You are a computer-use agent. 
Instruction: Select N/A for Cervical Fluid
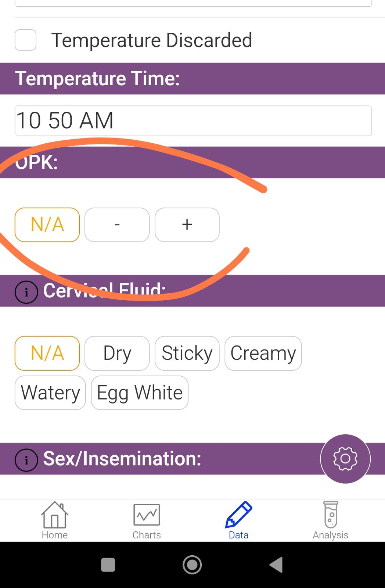(47, 353)
